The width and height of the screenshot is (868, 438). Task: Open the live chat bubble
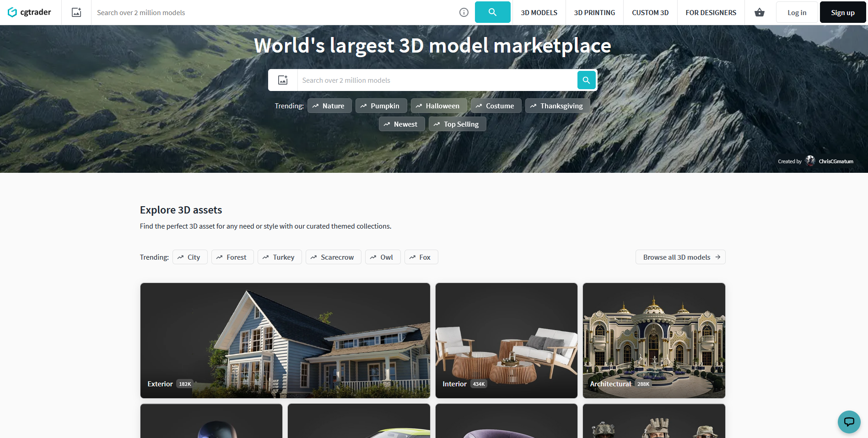pyautogui.click(x=849, y=422)
